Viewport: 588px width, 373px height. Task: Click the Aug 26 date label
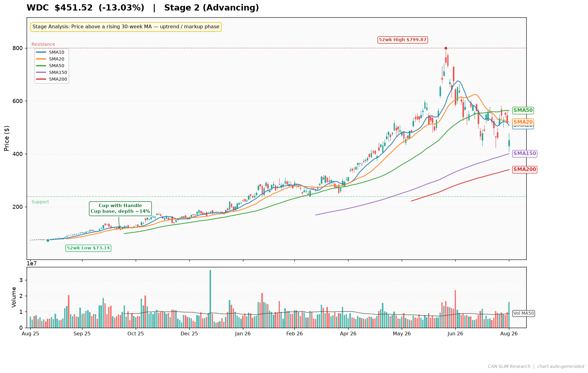tap(509, 334)
